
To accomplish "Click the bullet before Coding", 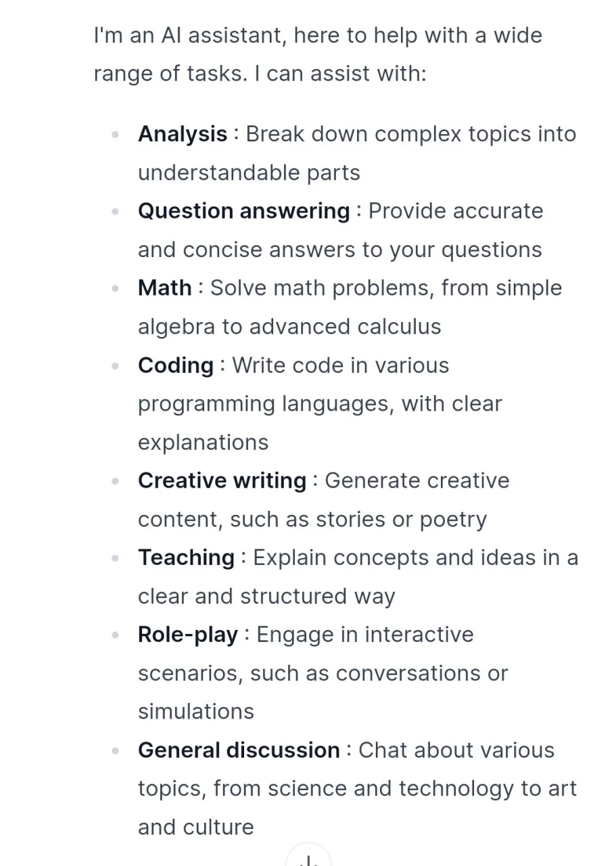I will 116,366.
